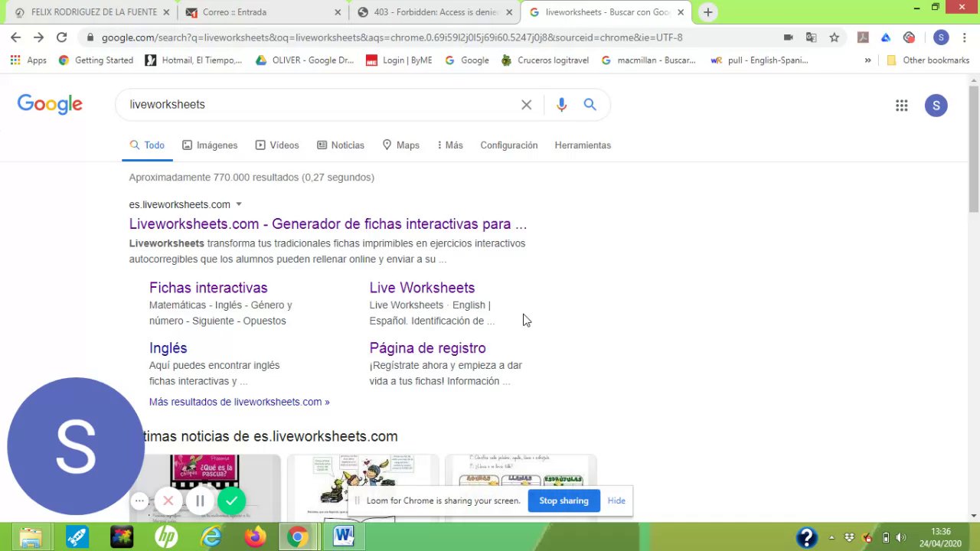Open the Live Worksheets sitelink
Screen dimensions: 980x551
click(x=422, y=288)
